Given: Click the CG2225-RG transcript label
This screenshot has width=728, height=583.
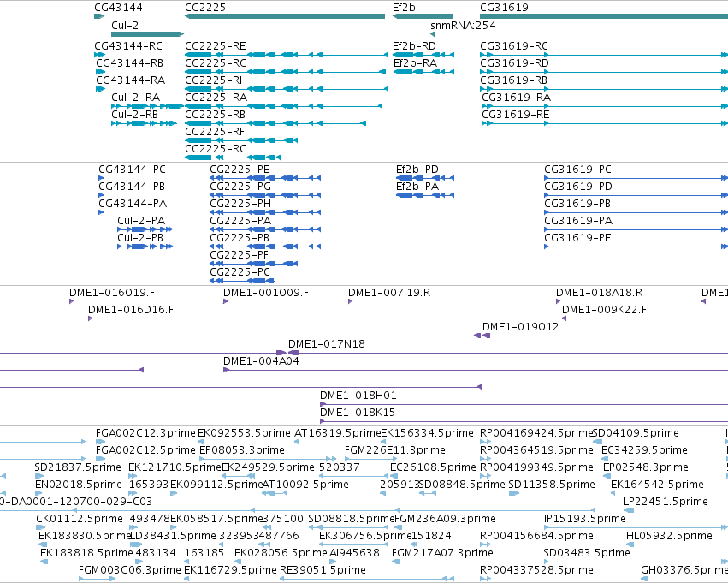Looking at the screenshot, I should (216, 63).
